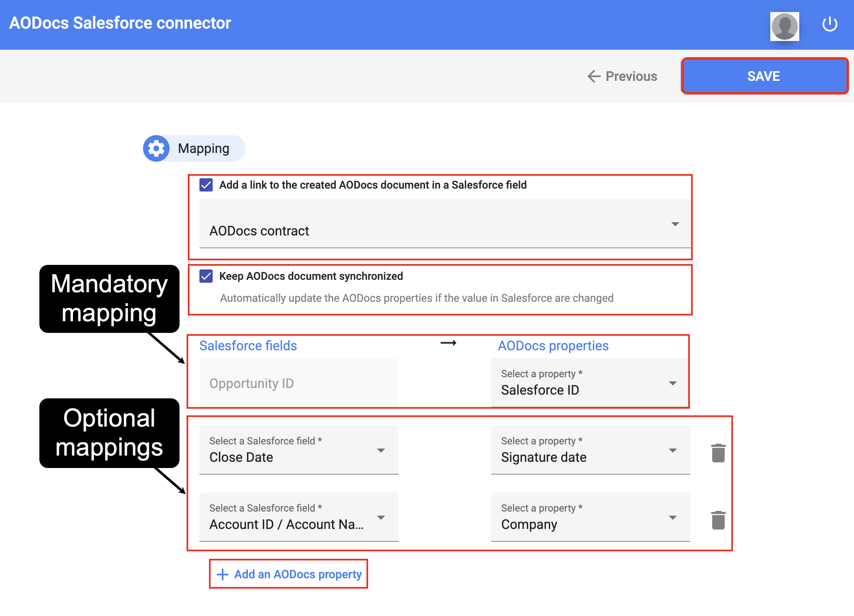This screenshot has height=616, width=854.
Task: Click the plus icon to add property
Action: click(223, 574)
